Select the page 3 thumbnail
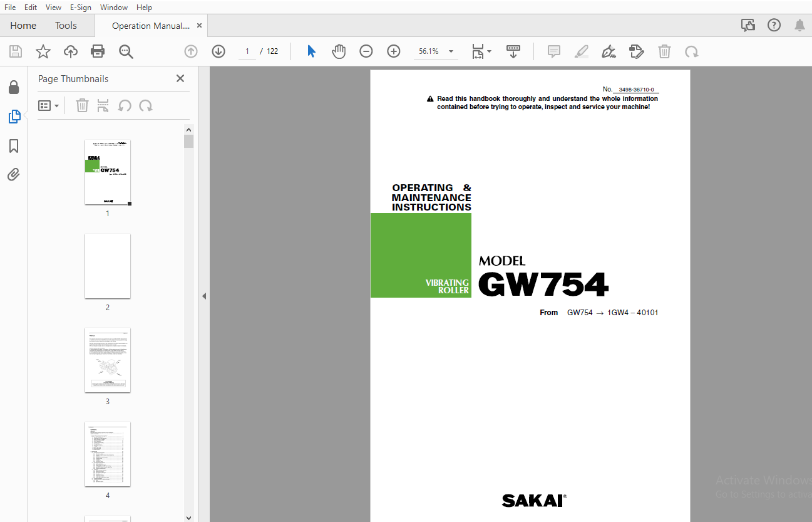Screen dimensions: 812x522 coord(108,360)
